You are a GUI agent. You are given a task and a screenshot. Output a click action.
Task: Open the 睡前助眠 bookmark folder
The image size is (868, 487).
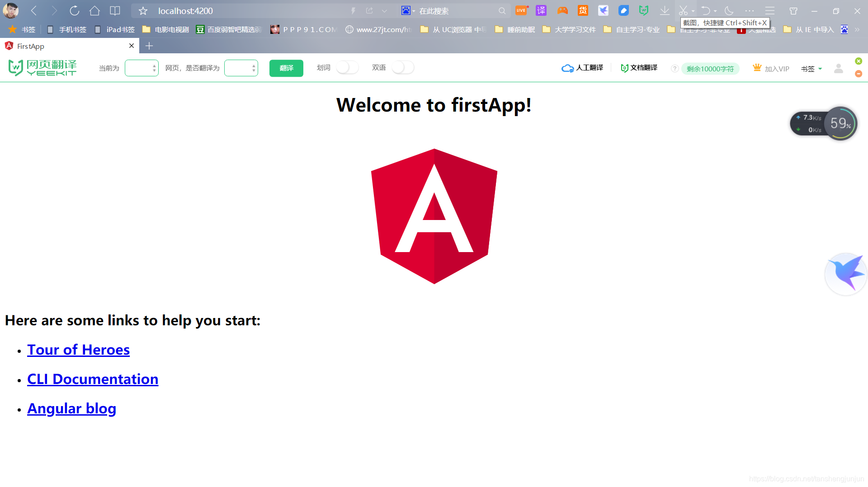(x=515, y=29)
